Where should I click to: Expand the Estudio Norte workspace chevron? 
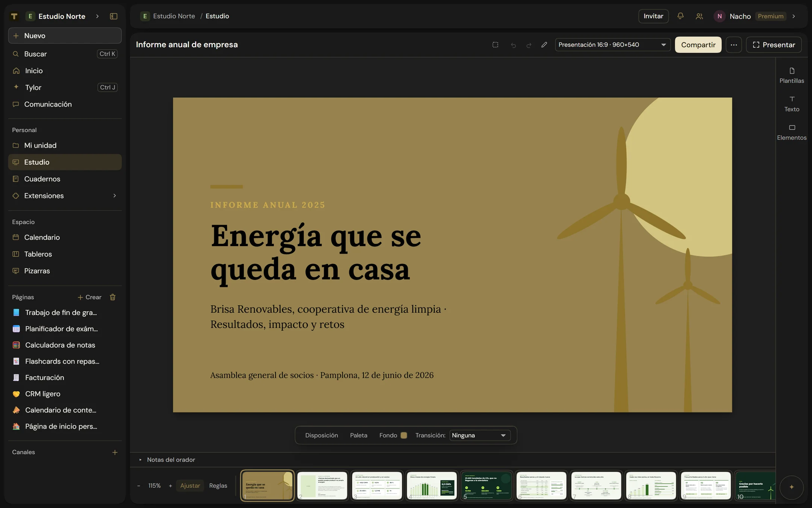click(x=97, y=16)
